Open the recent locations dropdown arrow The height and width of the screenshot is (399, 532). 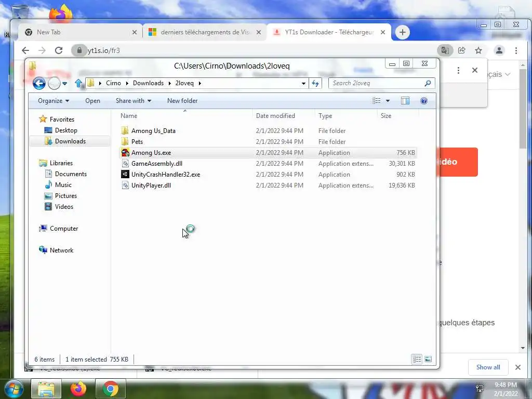(x=65, y=83)
